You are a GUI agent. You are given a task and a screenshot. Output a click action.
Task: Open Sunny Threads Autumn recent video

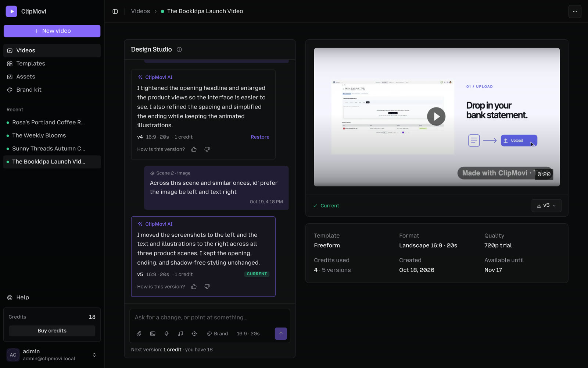(x=52, y=149)
